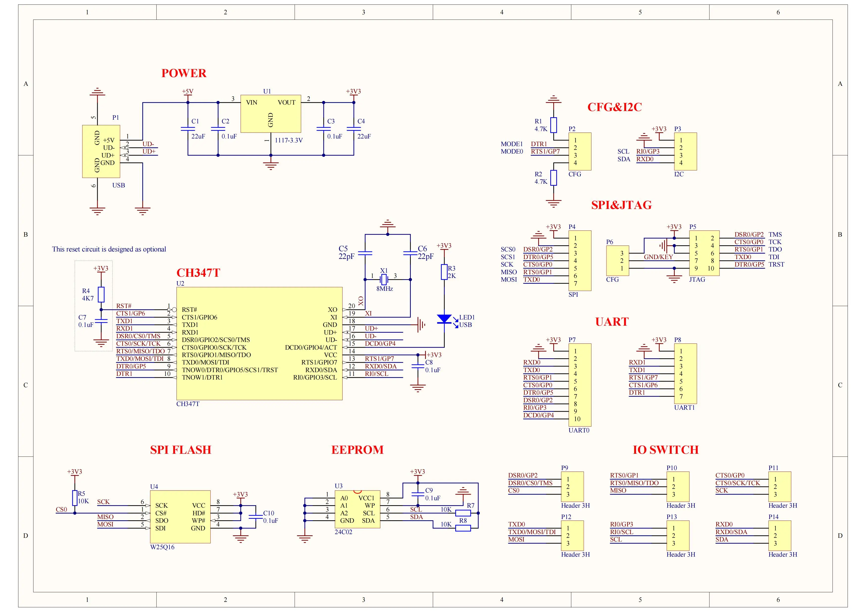Click the DCD0/GPIO4/ACT pin name
This screenshot has height=613, width=868.
click(x=311, y=347)
